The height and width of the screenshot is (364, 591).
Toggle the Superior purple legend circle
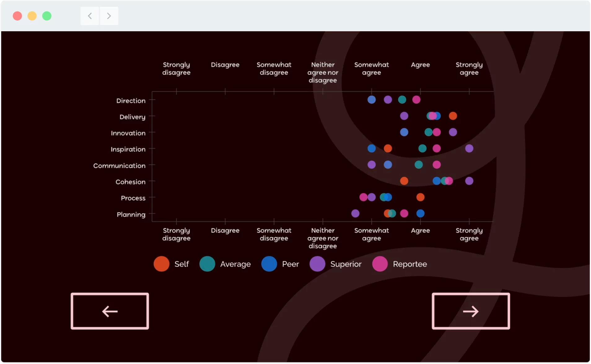tap(317, 264)
